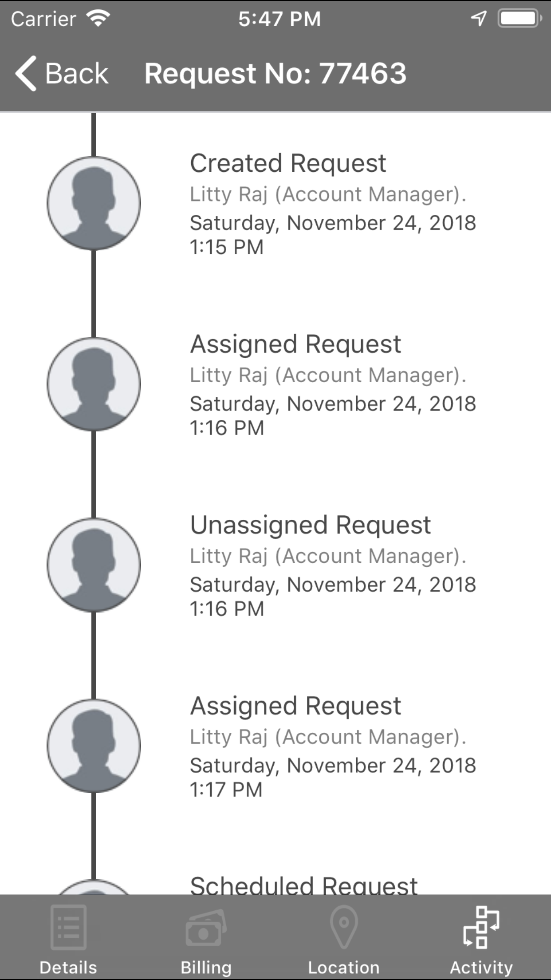Tap the Unassigned Request user avatar
Viewport: 551px width, 980px height.
tap(94, 565)
